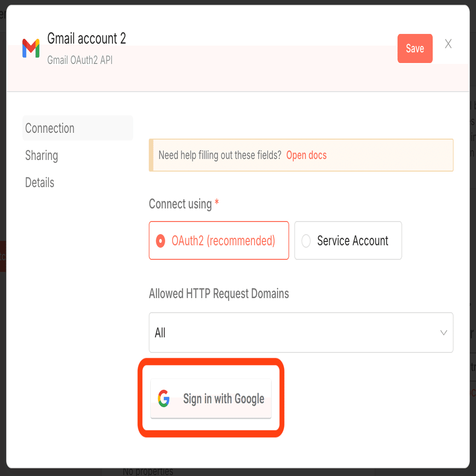Viewport: 476px width, 476px height.
Task: Click the Gmail envelope logo icon
Action: 31,48
